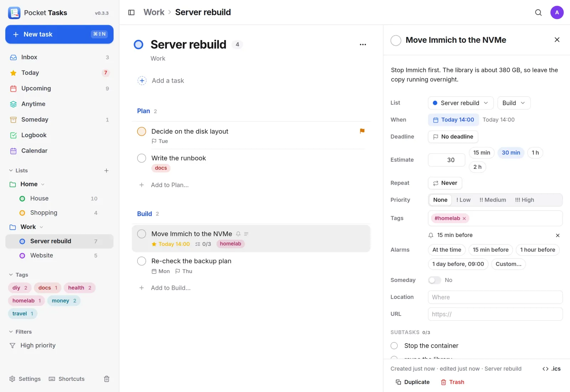Select the 1 hour before alarm
This screenshot has height=392, width=570.
[x=538, y=250]
